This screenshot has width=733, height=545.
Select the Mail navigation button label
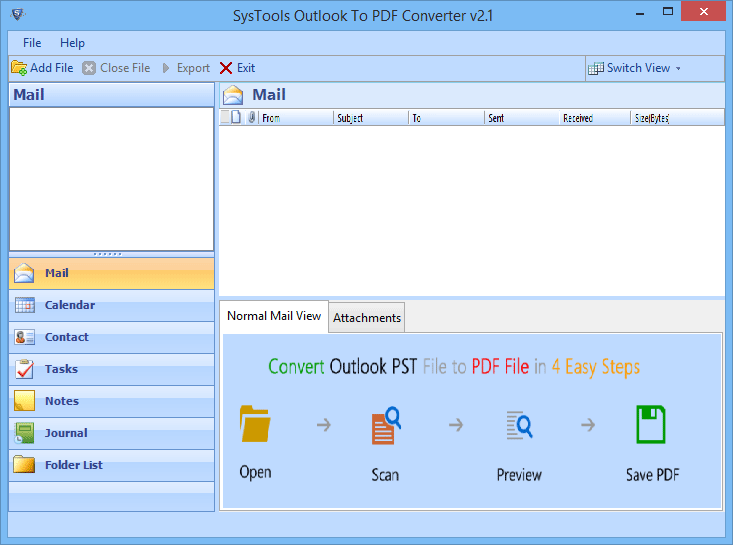tap(57, 273)
